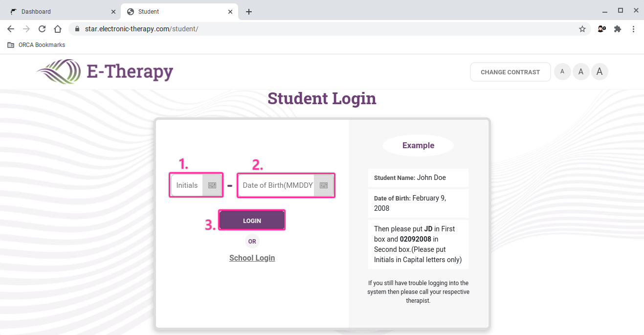Select the Student tab

[x=180, y=12]
